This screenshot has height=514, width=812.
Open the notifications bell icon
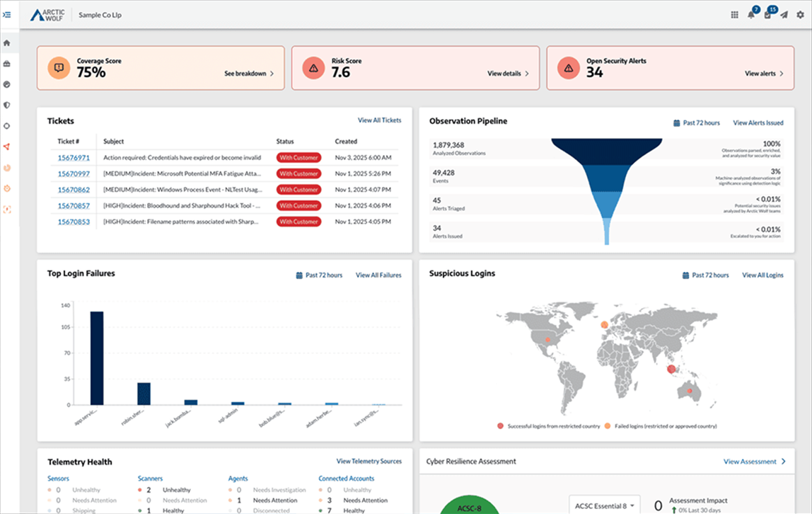[750, 15]
